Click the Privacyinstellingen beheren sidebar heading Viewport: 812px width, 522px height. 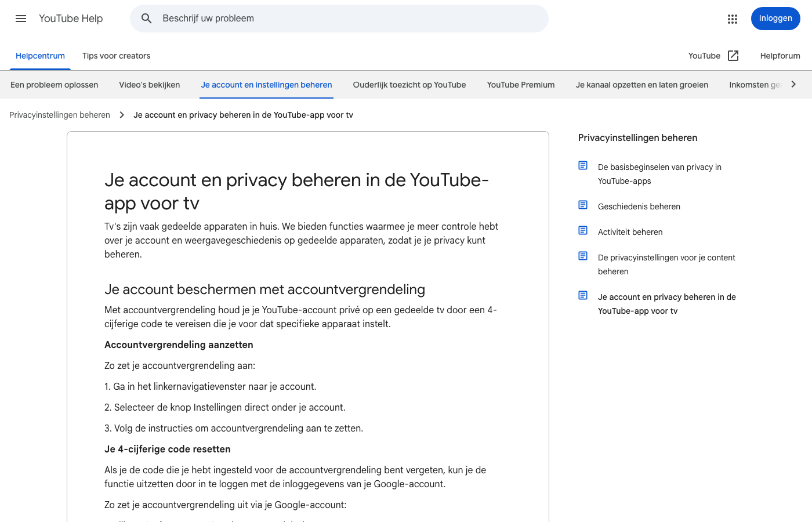tap(638, 137)
